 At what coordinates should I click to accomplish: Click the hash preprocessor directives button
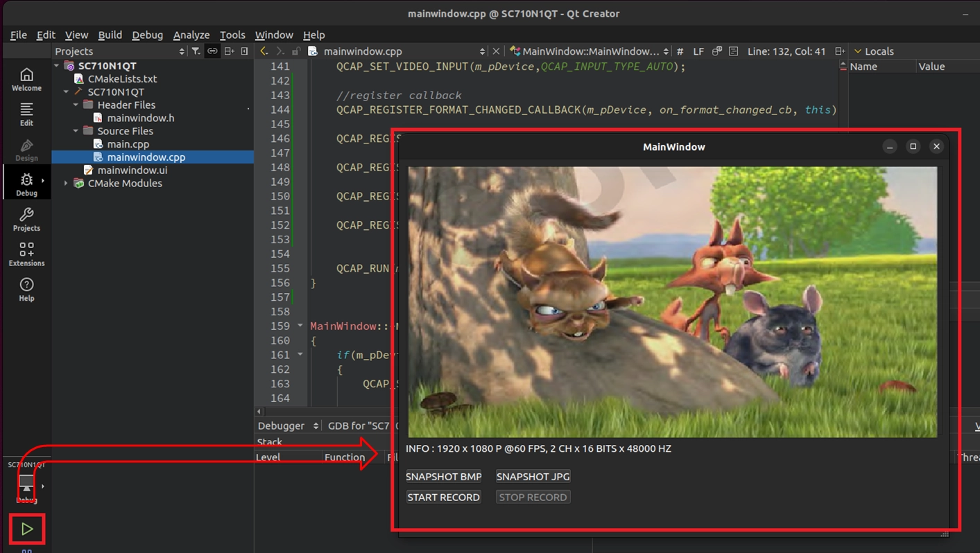[x=680, y=51]
